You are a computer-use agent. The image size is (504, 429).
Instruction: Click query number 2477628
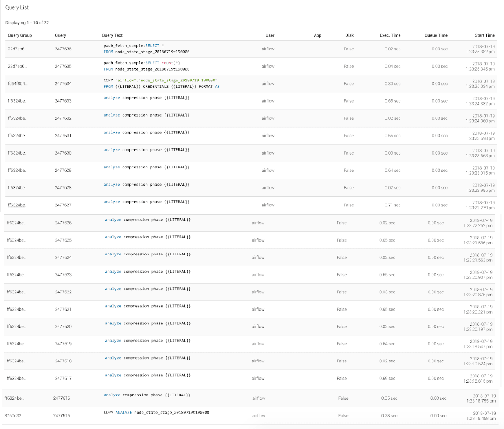[x=63, y=188]
